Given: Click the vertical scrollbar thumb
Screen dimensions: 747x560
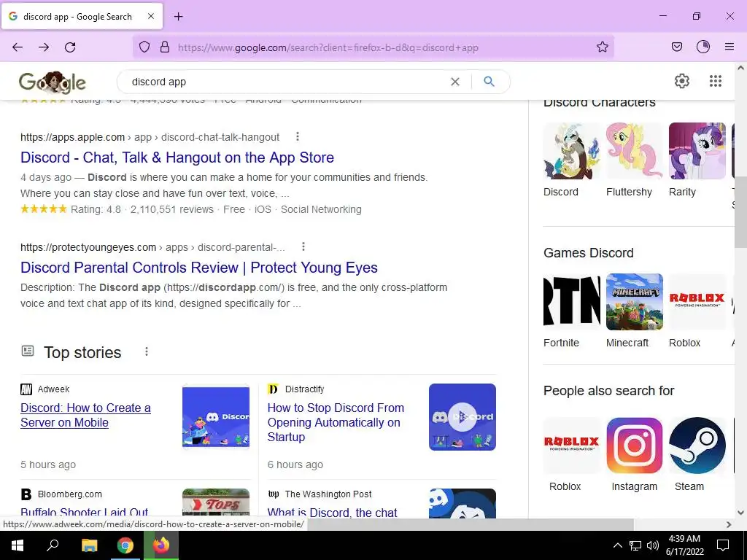Looking at the screenshot, I should [x=741, y=212].
